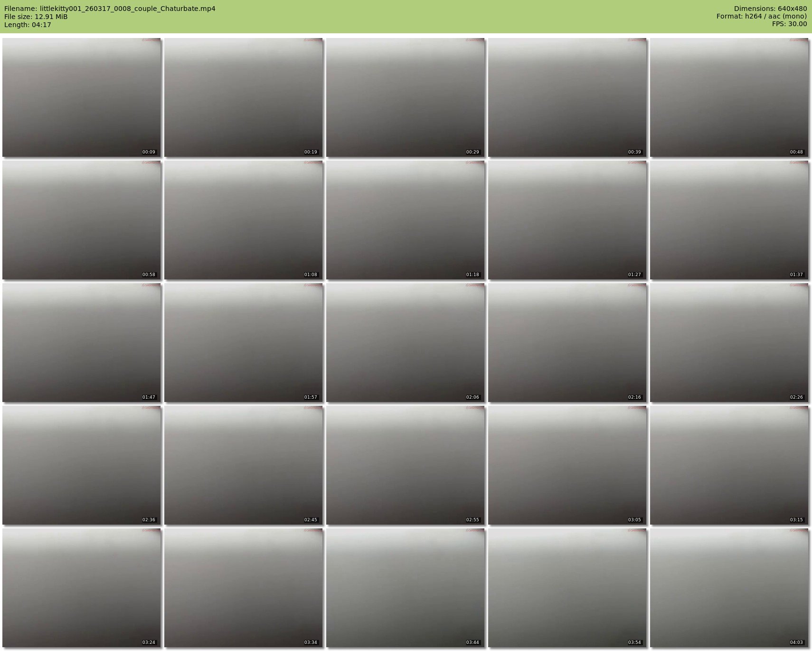Click the thumbnail marked 01:47
The width and height of the screenshot is (812, 651).
pos(82,343)
